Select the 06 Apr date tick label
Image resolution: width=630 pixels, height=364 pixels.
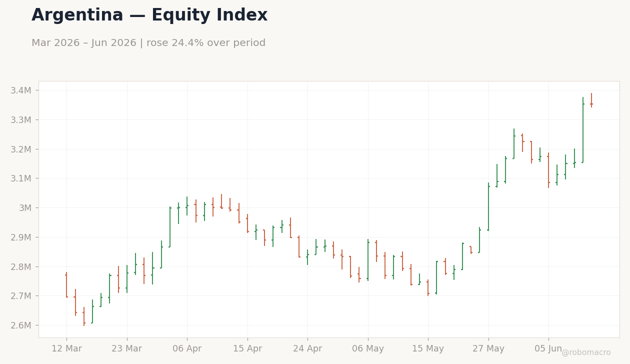pyautogui.click(x=187, y=348)
